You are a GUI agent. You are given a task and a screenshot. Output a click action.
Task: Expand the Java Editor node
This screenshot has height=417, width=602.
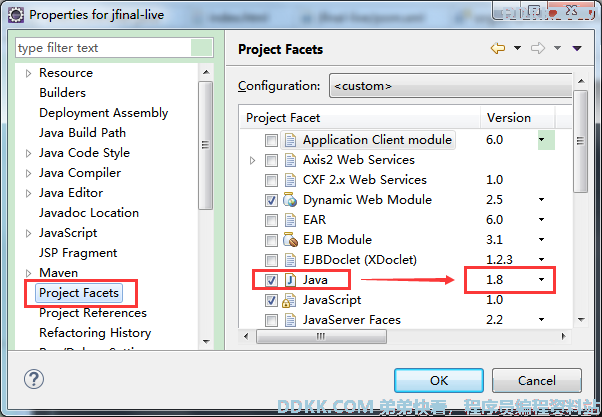click(28, 193)
